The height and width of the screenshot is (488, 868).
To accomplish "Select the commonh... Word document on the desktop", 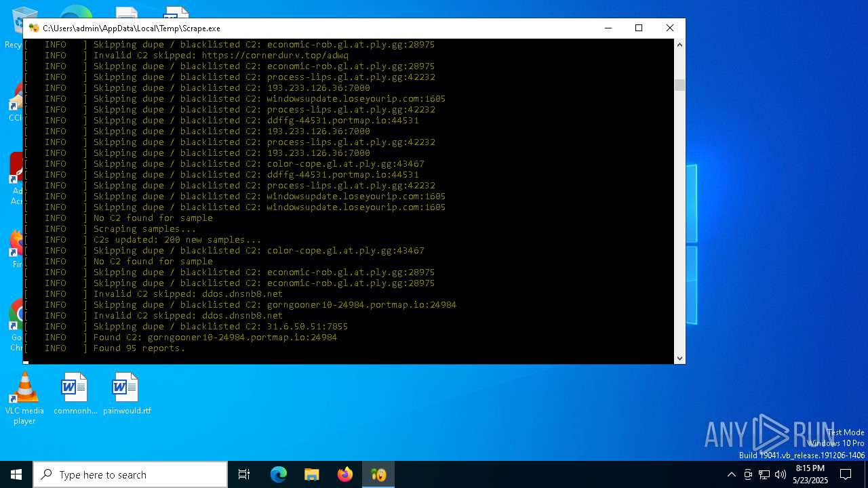I will pos(75,394).
